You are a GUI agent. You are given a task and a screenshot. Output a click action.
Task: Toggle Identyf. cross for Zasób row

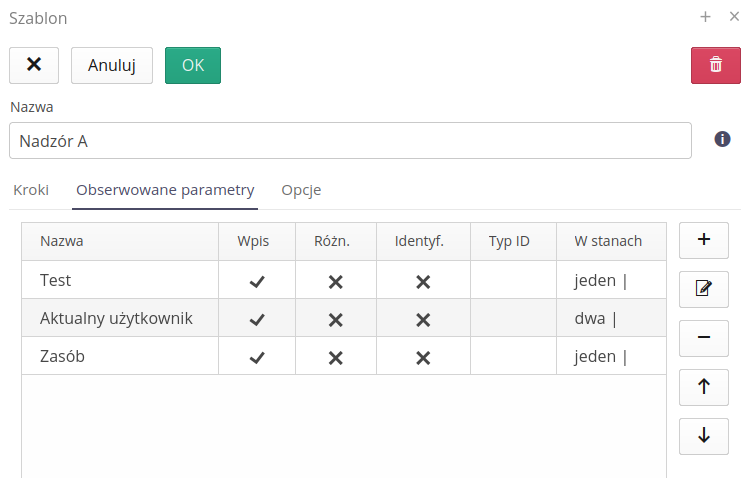pos(423,357)
